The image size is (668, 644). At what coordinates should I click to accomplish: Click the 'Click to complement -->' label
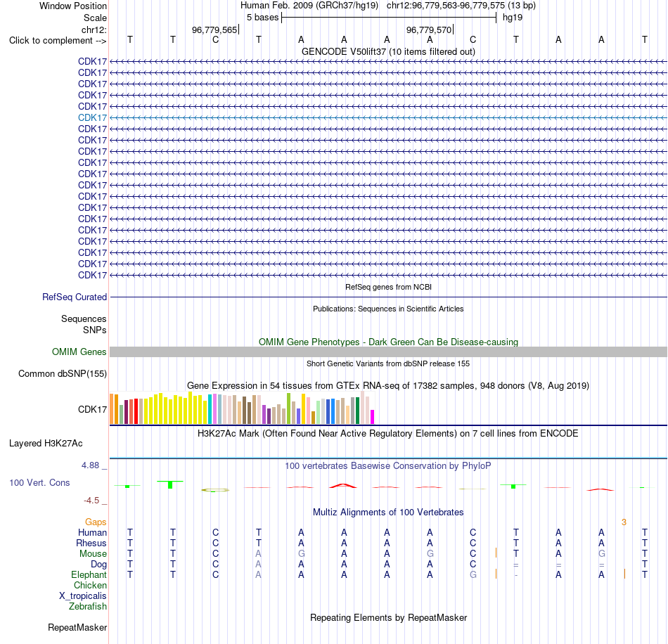coord(58,41)
